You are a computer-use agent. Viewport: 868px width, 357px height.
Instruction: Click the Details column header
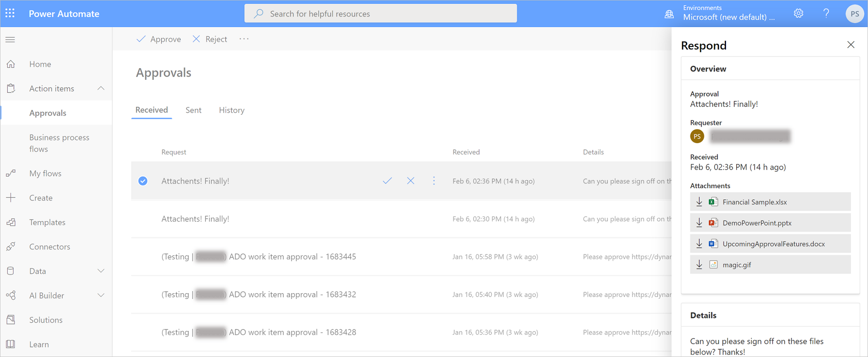593,152
